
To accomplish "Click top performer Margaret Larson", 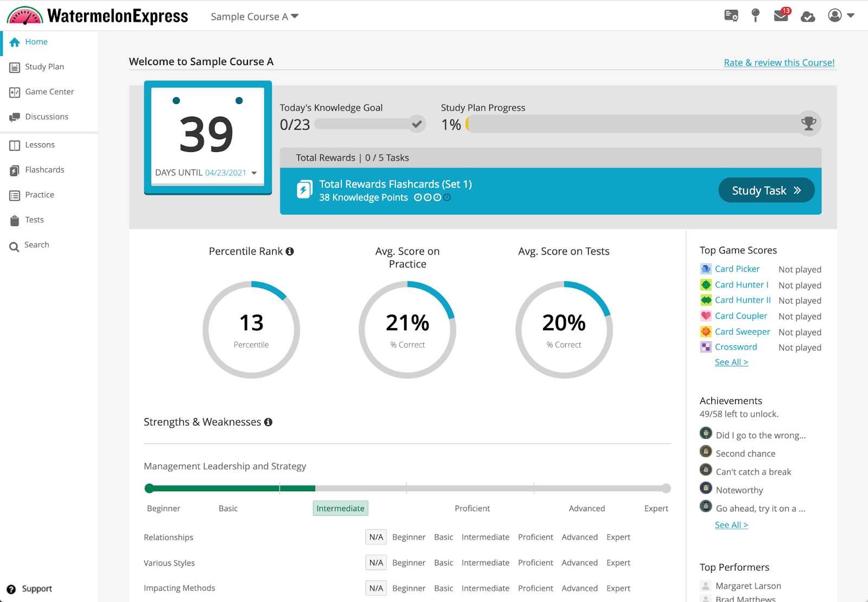I will (x=748, y=586).
